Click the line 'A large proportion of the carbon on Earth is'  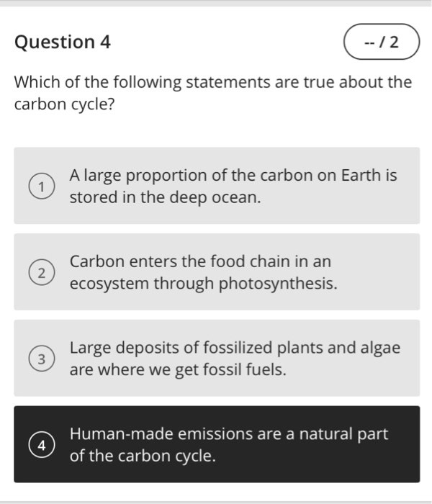233,176
